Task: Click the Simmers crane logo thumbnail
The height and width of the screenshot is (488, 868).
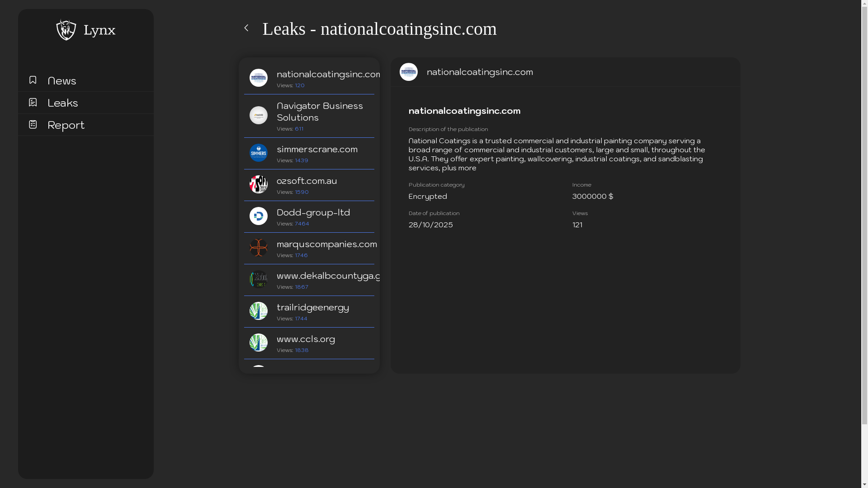Action: pyautogui.click(x=258, y=153)
